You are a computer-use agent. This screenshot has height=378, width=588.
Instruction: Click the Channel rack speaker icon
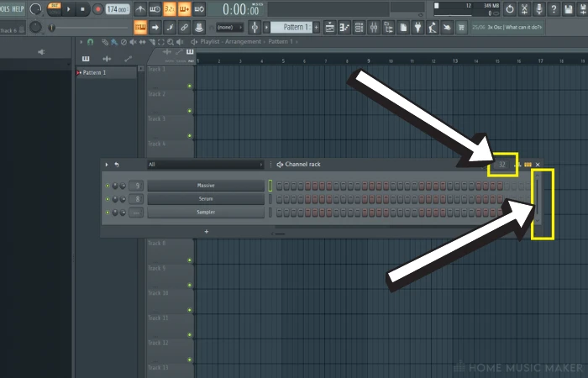[x=279, y=165]
